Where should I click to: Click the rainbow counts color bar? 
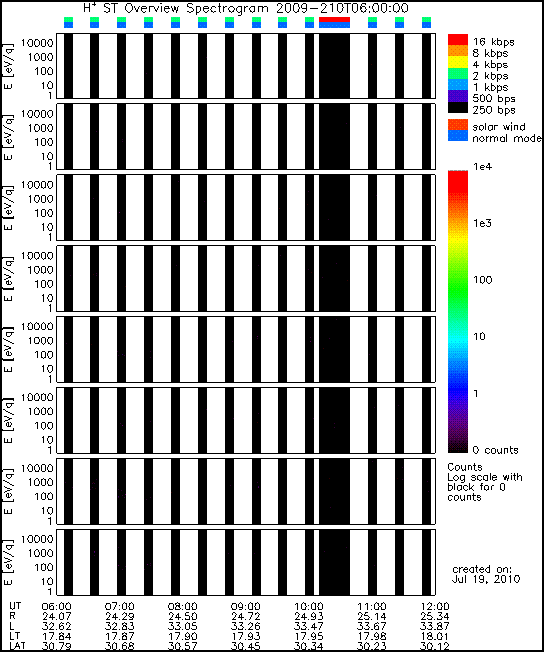[x=458, y=311]
